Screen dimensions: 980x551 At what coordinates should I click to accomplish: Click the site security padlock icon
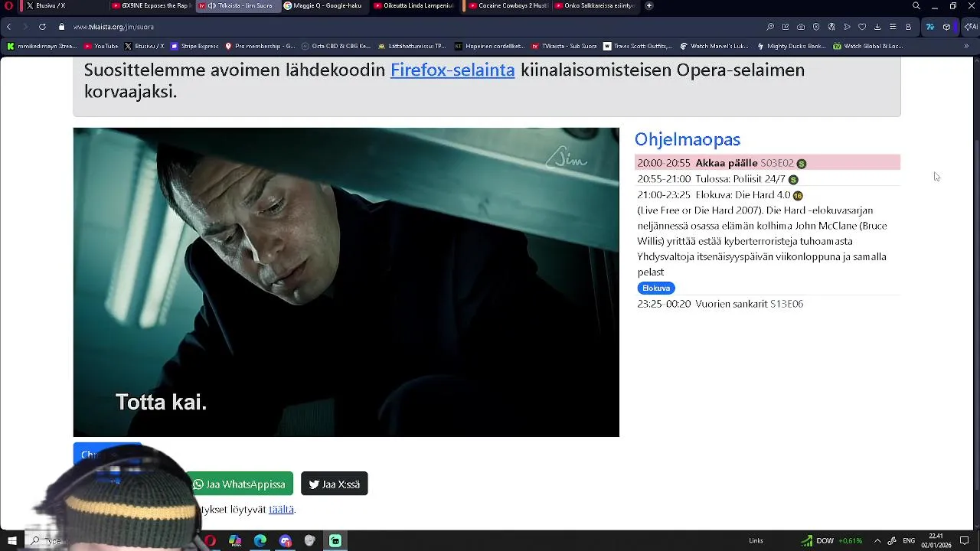[62, 27]
